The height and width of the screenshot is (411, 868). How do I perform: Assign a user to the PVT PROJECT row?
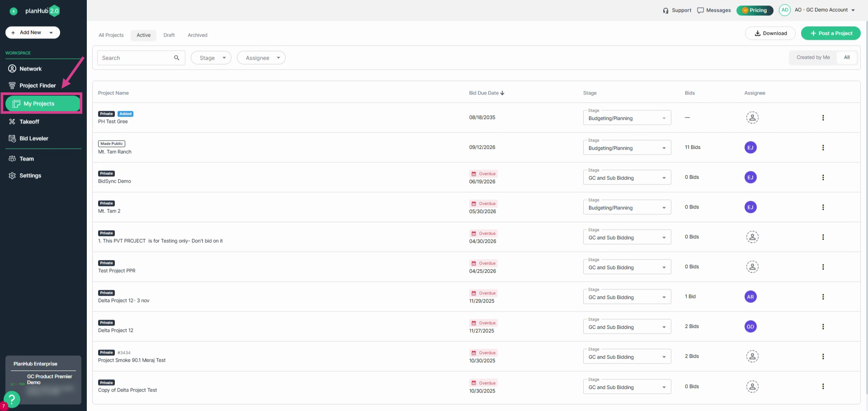pos(752,237)
